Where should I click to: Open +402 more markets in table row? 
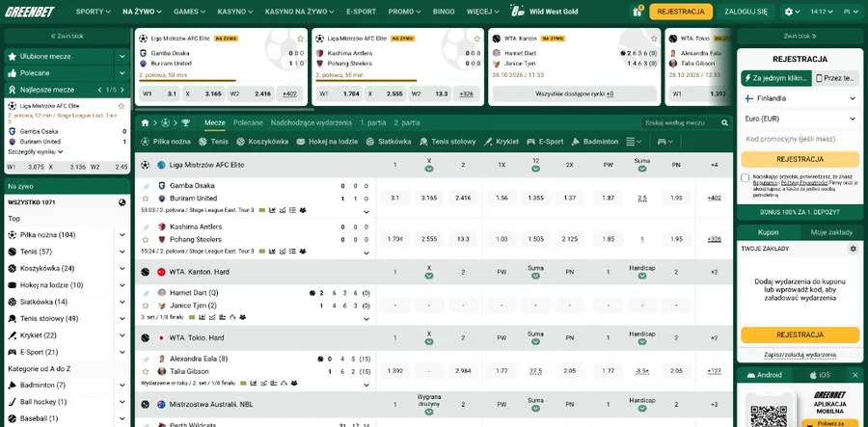click(x=714, y=198)
